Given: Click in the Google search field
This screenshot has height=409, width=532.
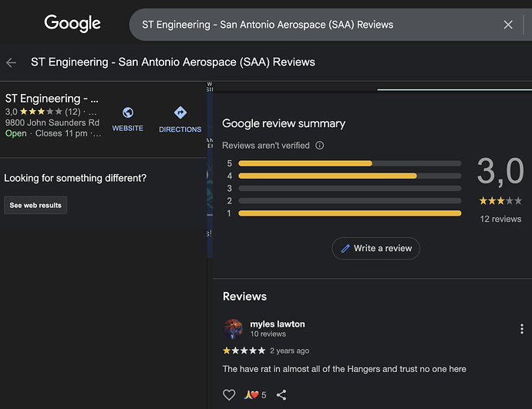Looking at the screenshot, I should pos(316,25).
